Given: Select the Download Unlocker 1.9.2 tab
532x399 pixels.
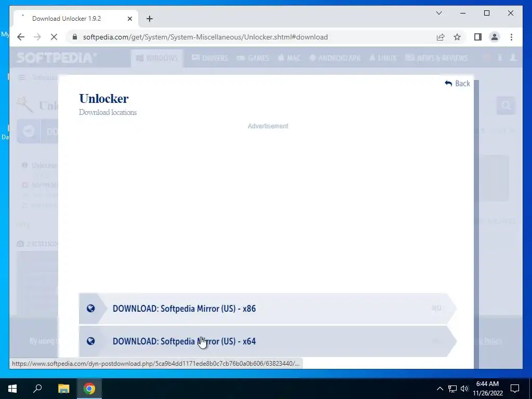Looking at the screenshot, I should pos(76,19).
